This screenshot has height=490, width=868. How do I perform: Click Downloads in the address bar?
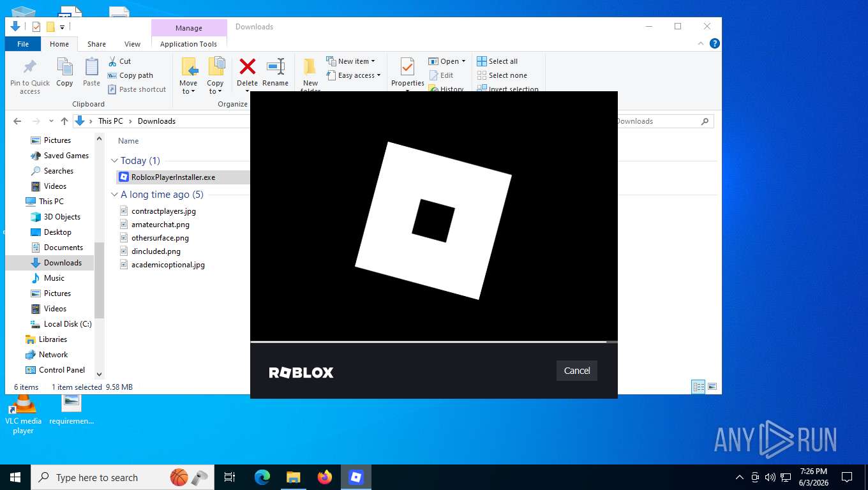click(156, 121)
